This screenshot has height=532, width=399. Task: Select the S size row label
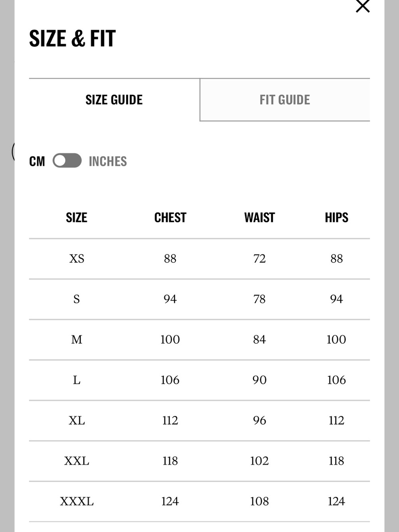pyautogui.click(x=77, y=299)
